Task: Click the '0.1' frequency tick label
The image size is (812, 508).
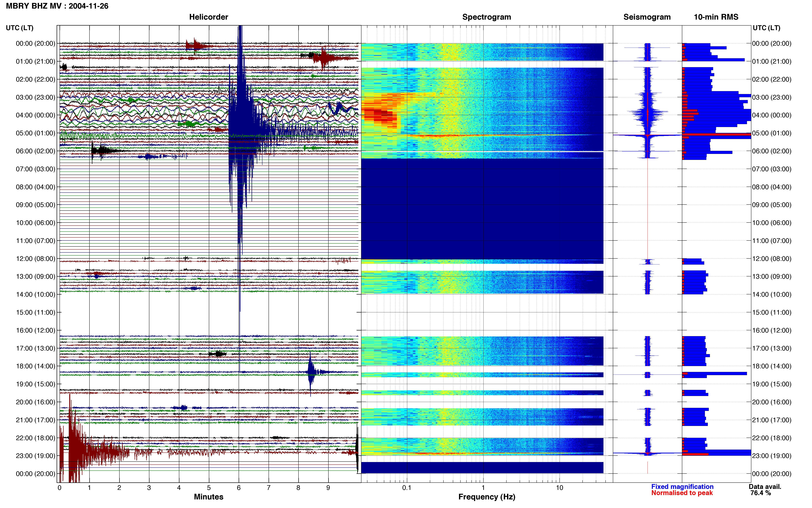Action: tap(407, 488)
